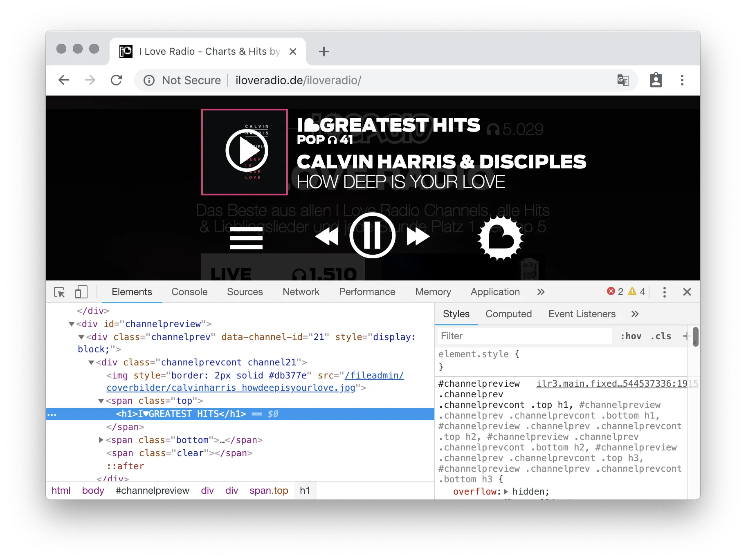Viewport: 746px width, 560px height.
Task: Open the Performance panel
Action: point(367,292)
